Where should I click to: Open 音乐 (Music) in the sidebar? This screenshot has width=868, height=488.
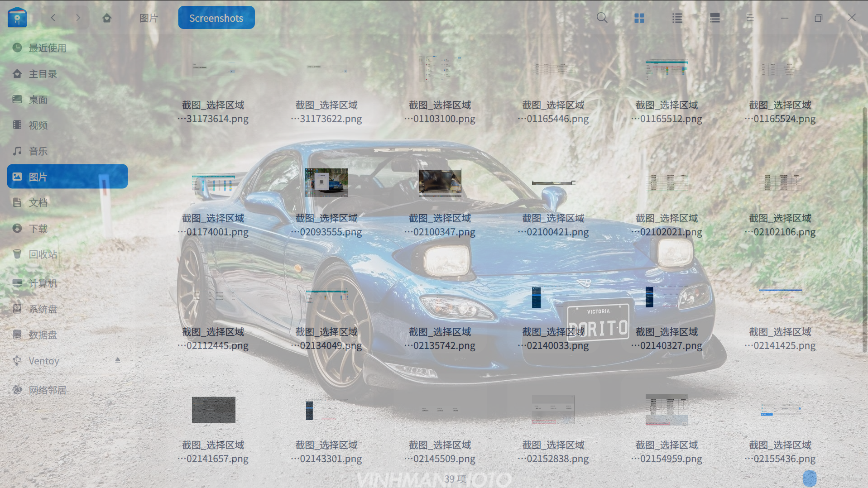click(x=67, y=151)
